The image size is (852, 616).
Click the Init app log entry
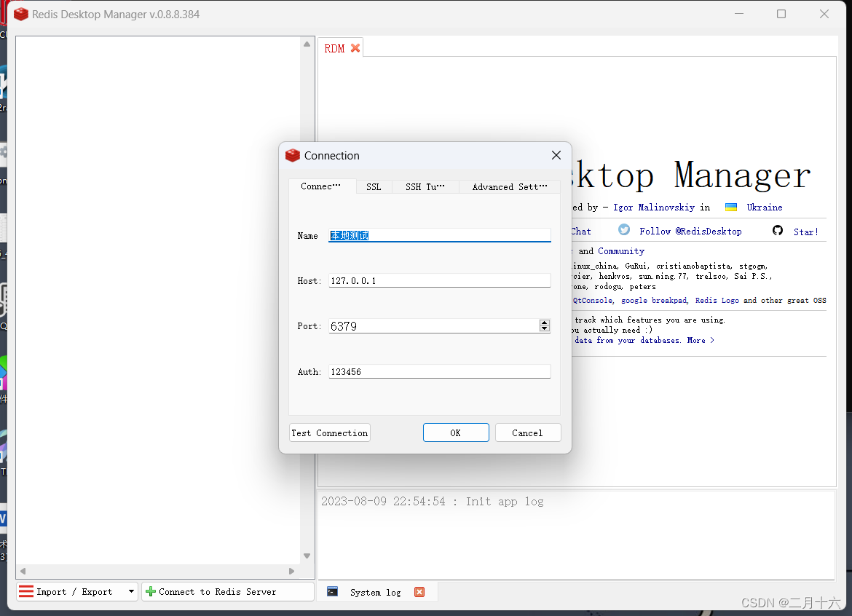432,502
